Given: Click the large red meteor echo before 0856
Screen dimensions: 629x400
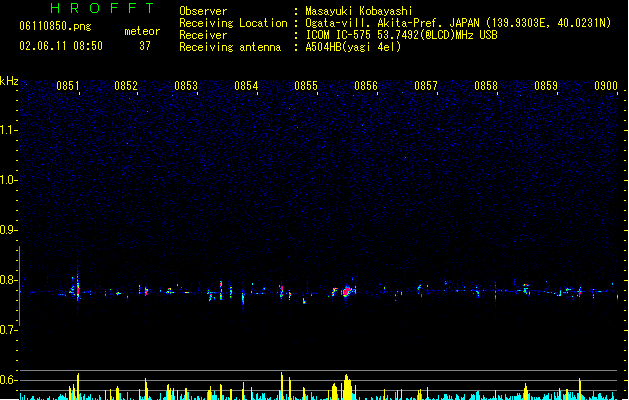Looking at the screenshot, I should (x=347, y=291).
